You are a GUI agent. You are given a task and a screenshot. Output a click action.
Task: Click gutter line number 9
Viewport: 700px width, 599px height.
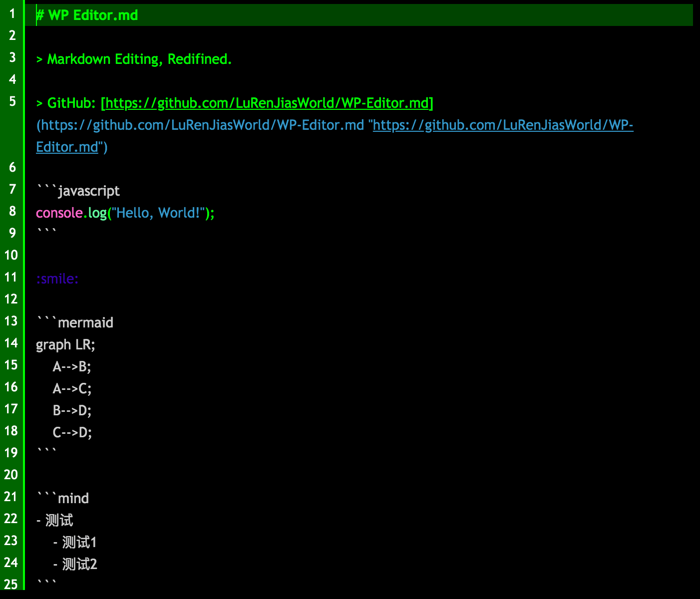(x=12, y=233)
